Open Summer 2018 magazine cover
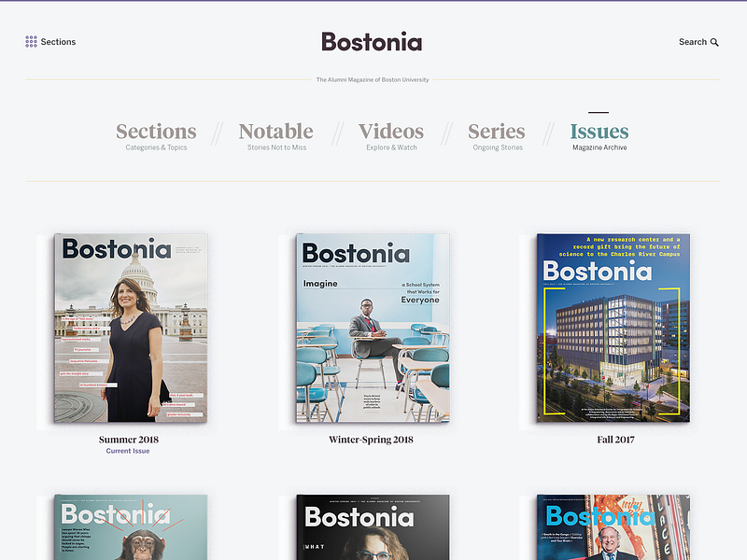747x560 pixels. click(131, 328)
